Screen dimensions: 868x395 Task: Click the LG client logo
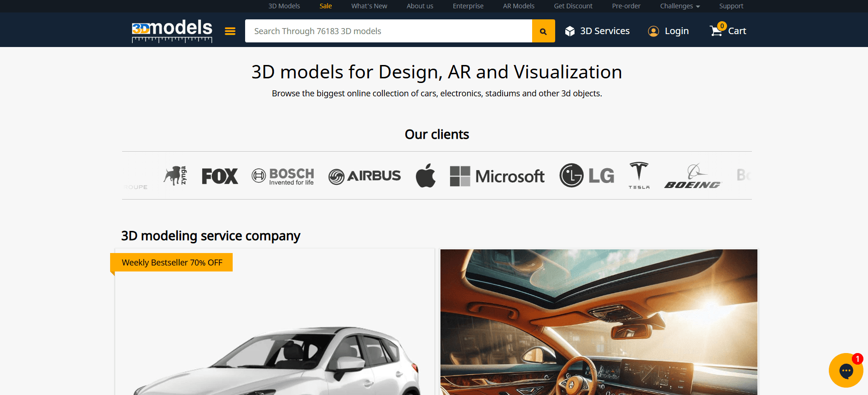point(587,176)
